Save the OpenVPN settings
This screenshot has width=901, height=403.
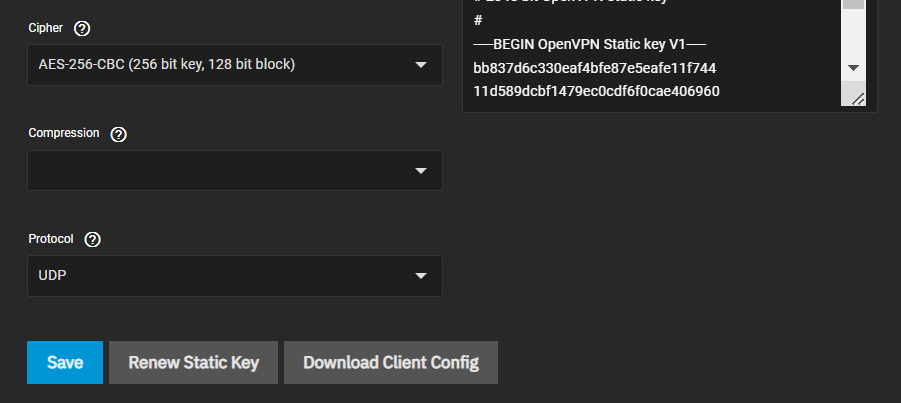[x=65, y=363]
